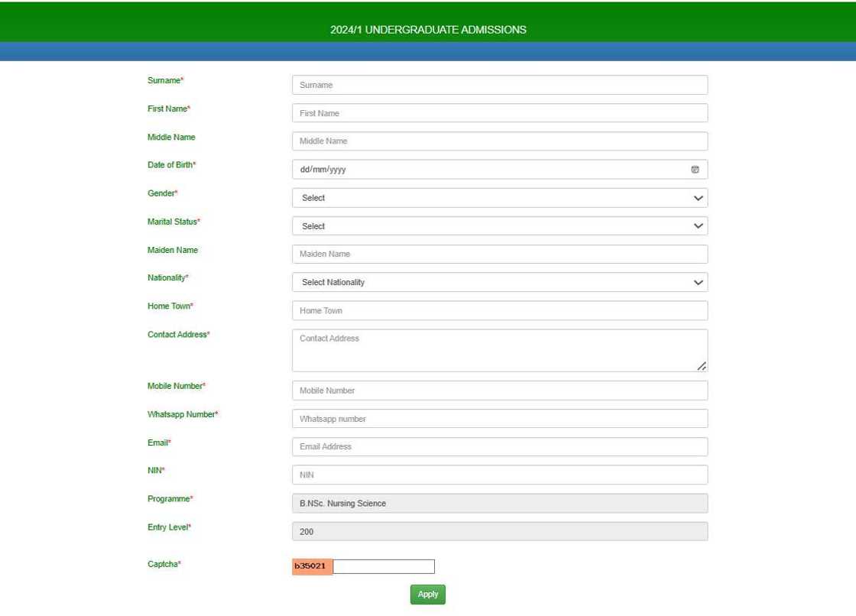Click the B.NSc. Nursing Science Programme field
The image size is (856, 616).
(499, 503)
